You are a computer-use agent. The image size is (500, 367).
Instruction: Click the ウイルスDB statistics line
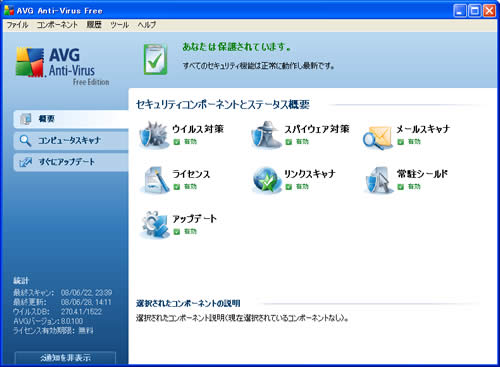[x=57, y=312]
